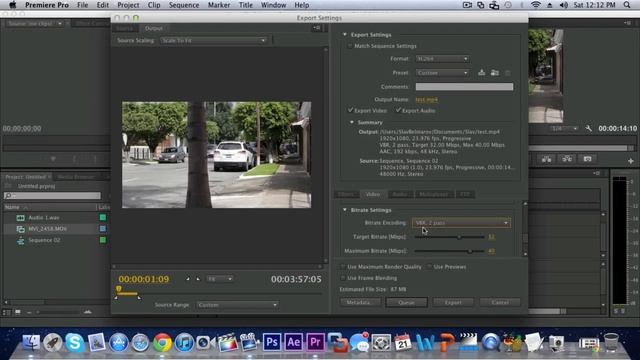The image size is (640, 360).
Task: Click the Set Out Point triangle
Action: 198,279
